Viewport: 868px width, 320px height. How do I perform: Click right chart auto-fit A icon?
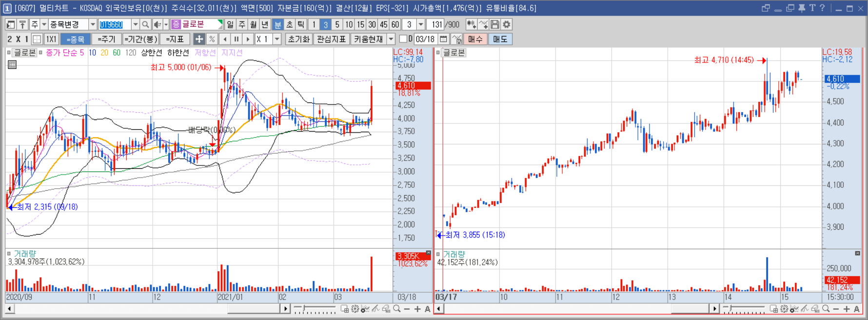point(857,309)
